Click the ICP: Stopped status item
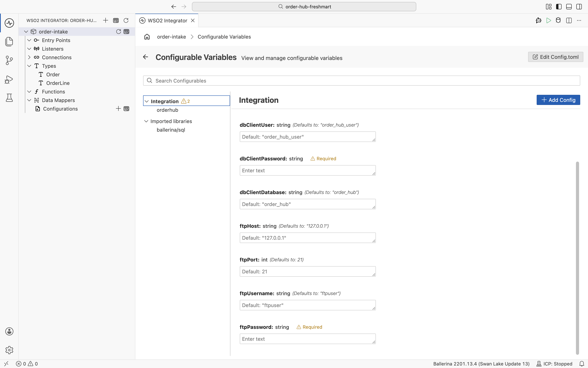The height and width of the screenshot is (368, 588). point(554,364)
